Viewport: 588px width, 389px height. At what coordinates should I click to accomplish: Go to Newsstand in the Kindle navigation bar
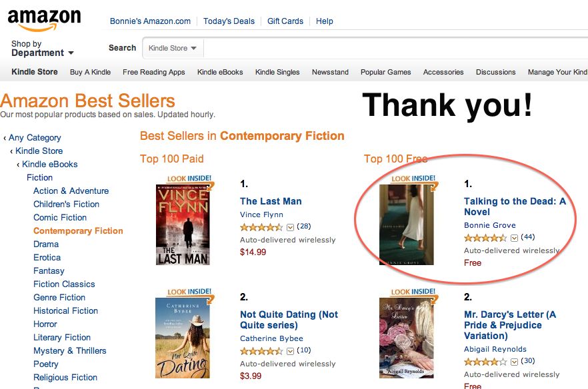coord(330,72)
